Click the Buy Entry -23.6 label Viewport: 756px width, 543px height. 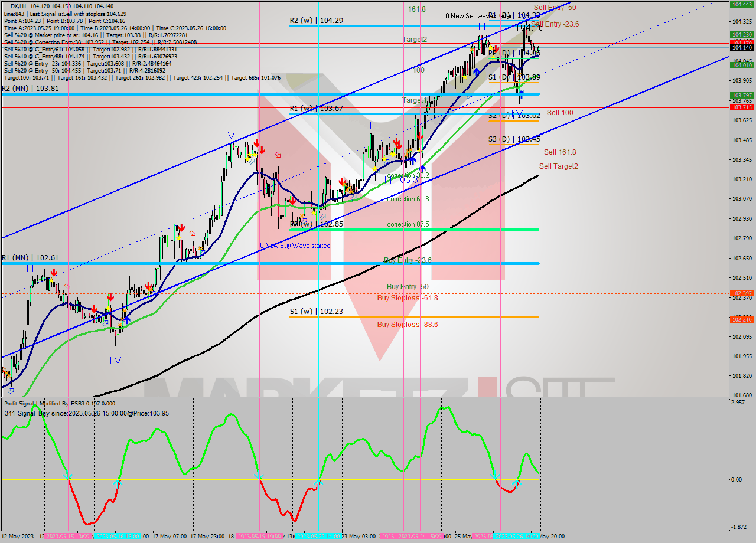point(408,260)
